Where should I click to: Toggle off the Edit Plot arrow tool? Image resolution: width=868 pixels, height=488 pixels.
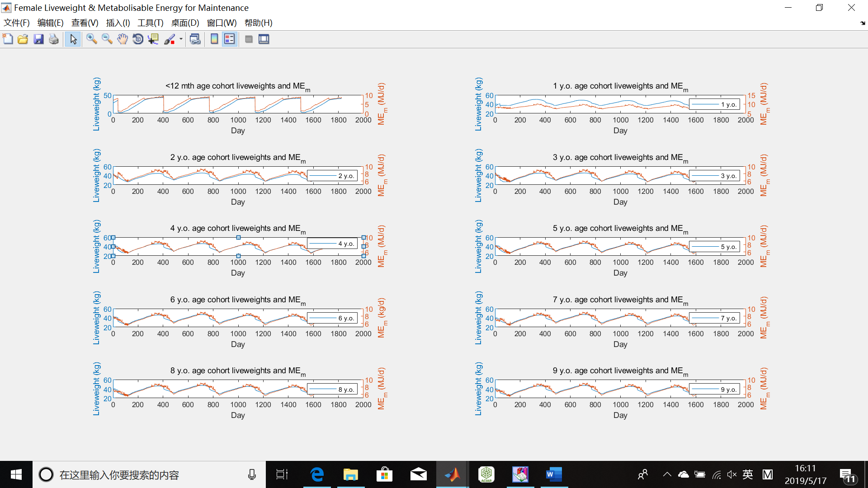73,39
